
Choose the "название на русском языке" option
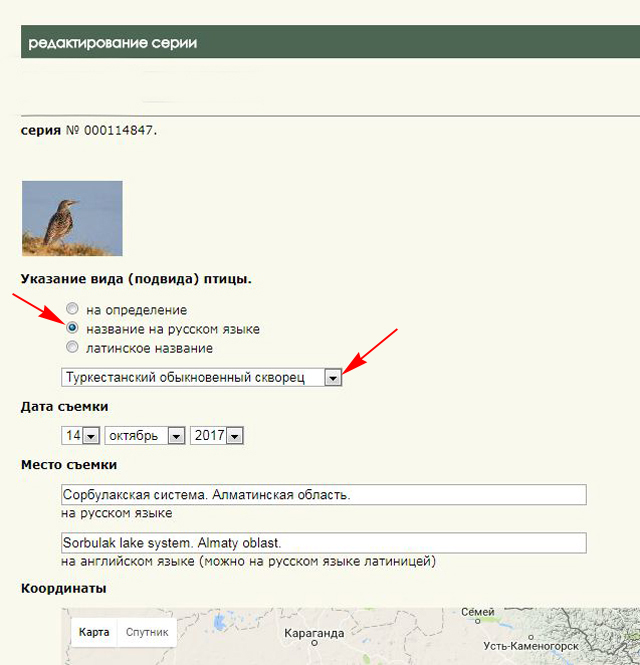(x=72, y=328)
